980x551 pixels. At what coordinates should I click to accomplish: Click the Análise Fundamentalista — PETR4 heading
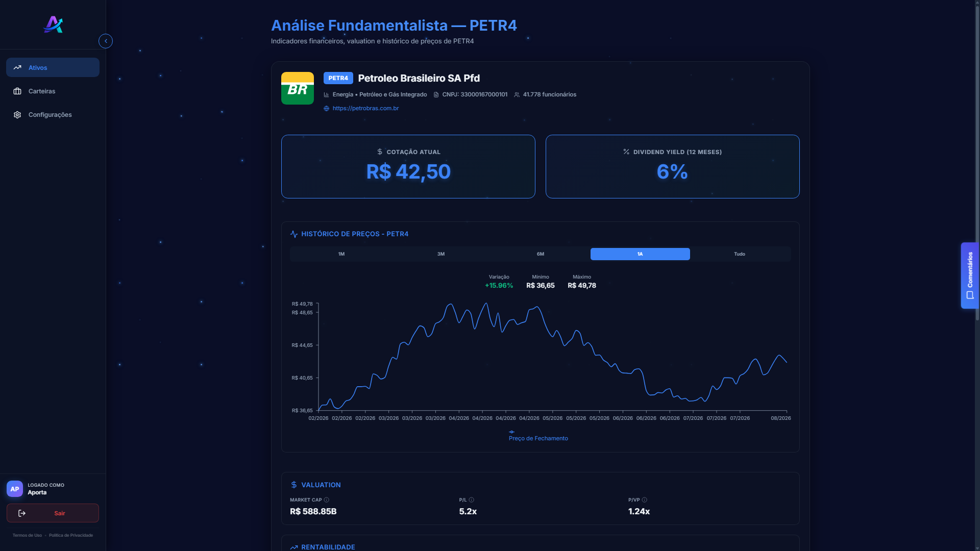394,26
